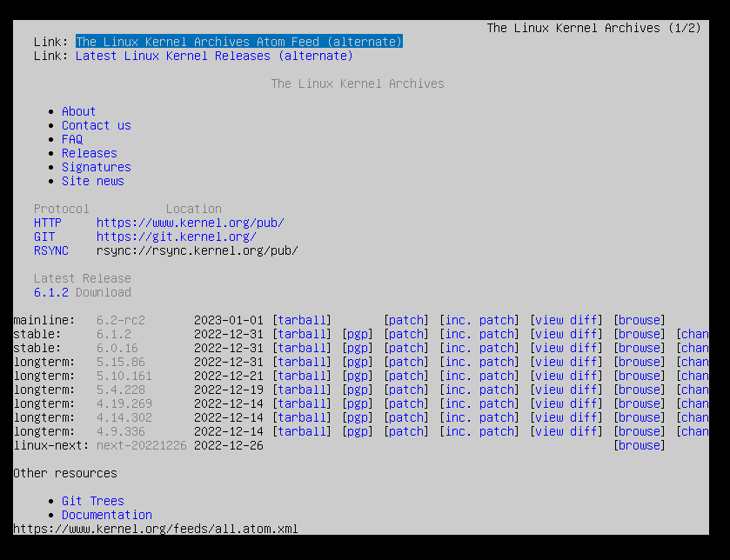This screenshot has height=560, width=730.
Task: Click the page title with (1/2) indicator
Action: point(594,29)
